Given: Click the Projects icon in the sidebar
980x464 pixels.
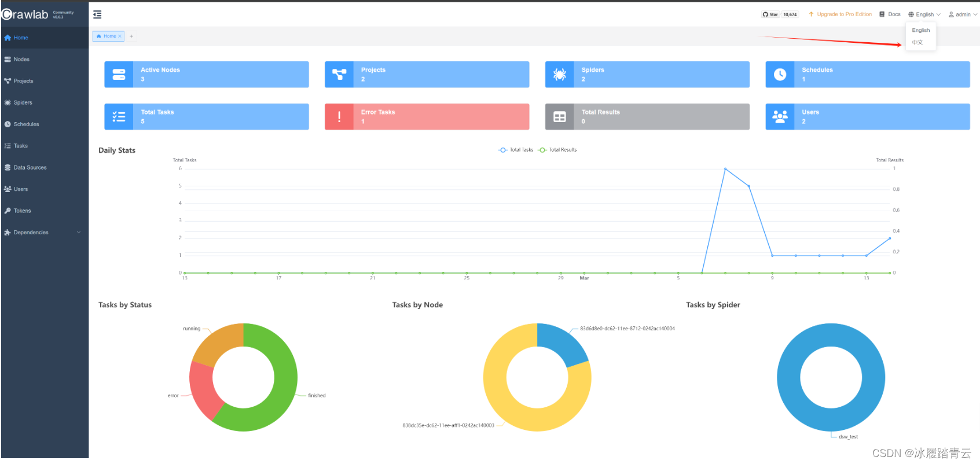Looking at the screenshot, I should (8, 81).
